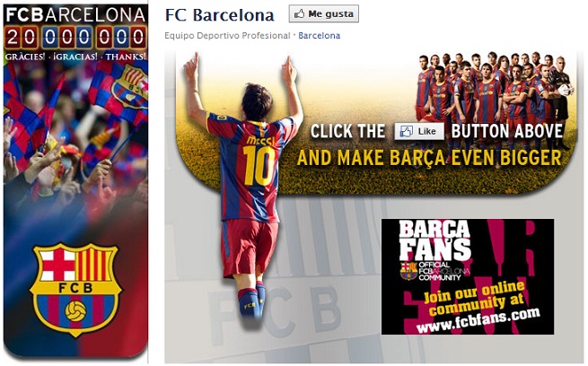The height and width of the screenshot is (366, 588).
Task: Click Equipo Deportivo Profesional category text
Action: pyautogui.click(x=227, y=36)
